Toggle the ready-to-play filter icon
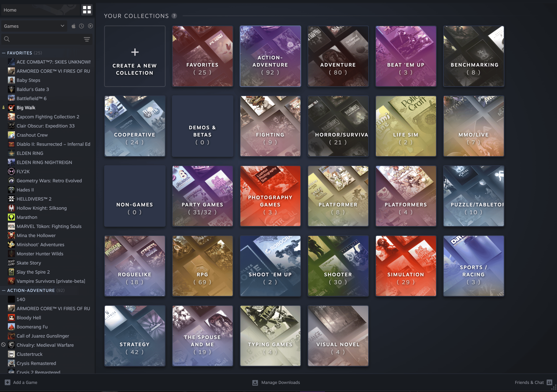The width and height of the screenshot is (557, 392). [90, 26]
